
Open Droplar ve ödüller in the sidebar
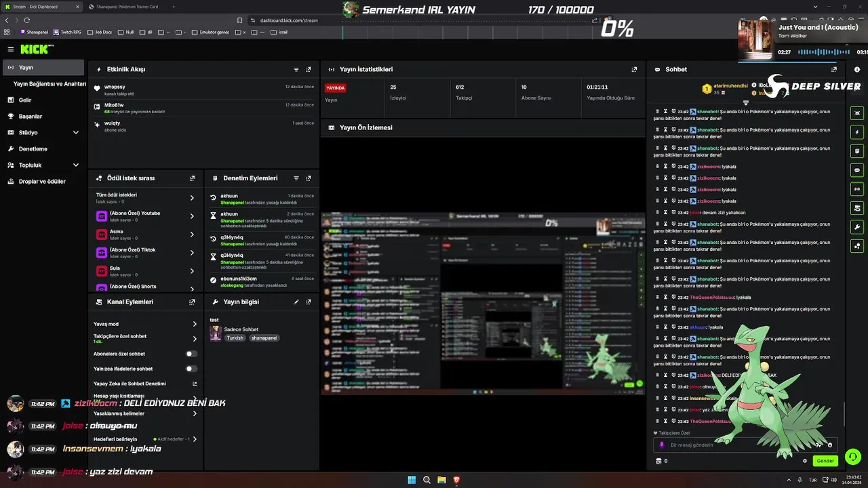point(43,182)
